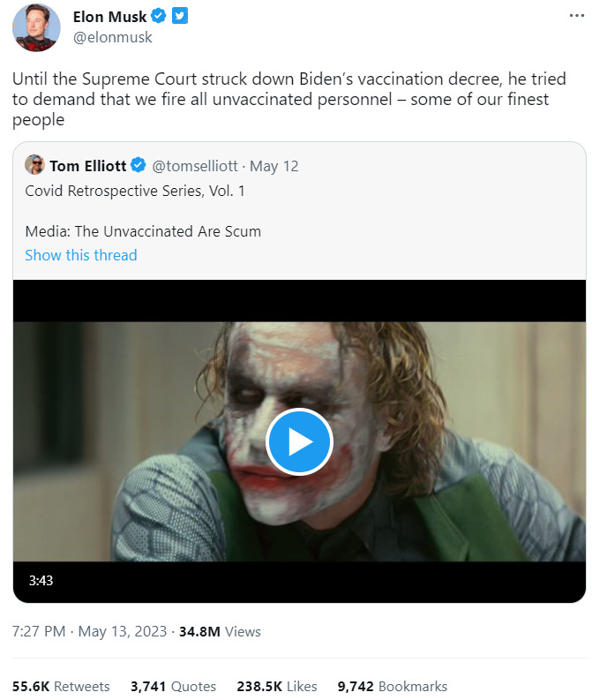
Task: Open the 55.6K Retweets list
Action: click(x=61, y=686)
